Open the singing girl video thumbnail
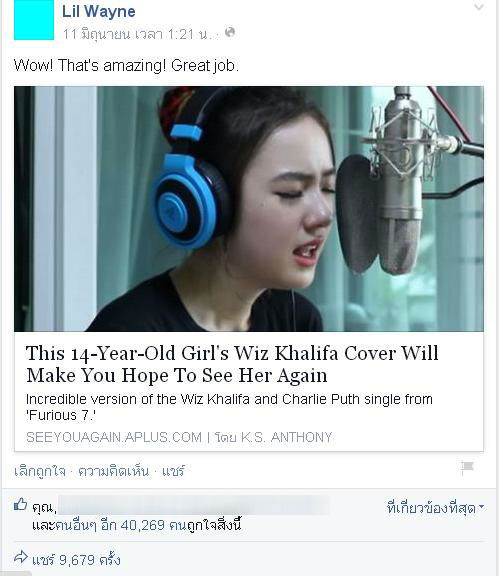This screenshot has width=499, height=576. 249,209
